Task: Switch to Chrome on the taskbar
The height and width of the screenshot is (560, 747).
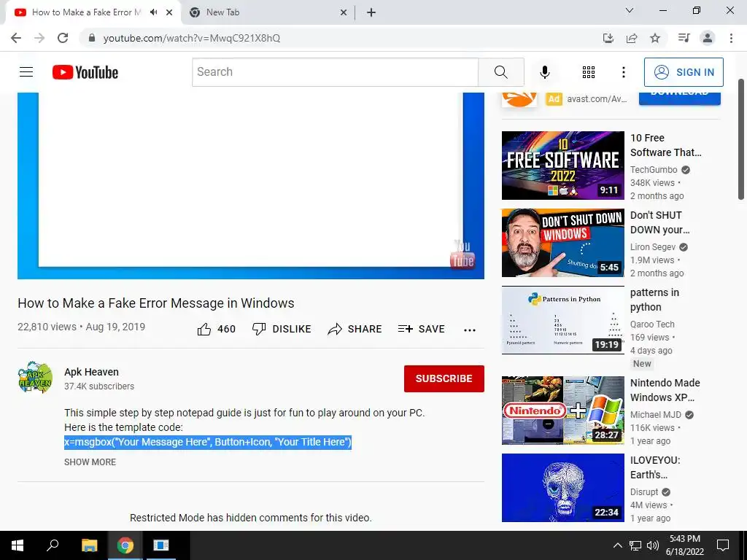Action: pyautogui.click(x=125, y=545)
